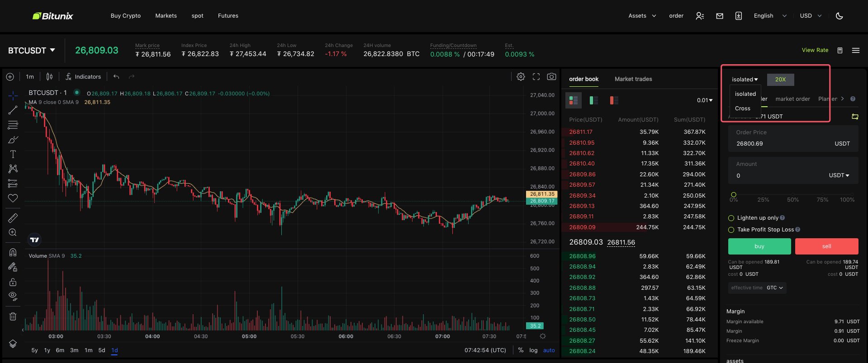Open the Futures menu
The width and height of the screenshot is (868, 363).
click(228, 16)
